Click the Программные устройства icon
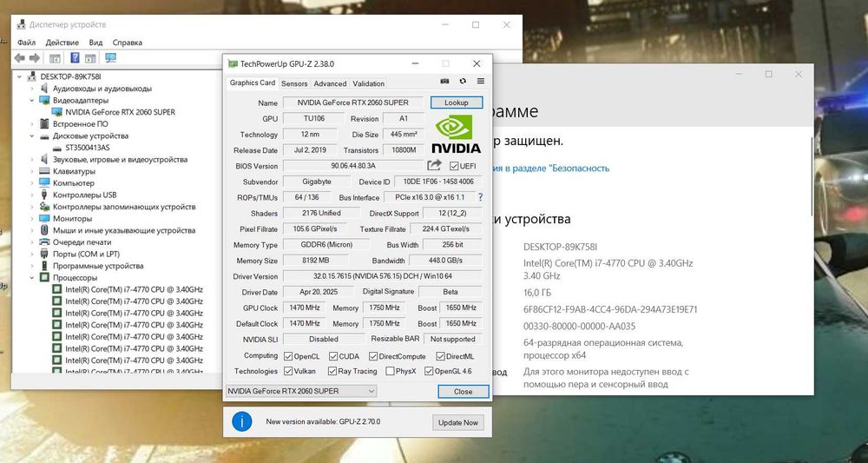868x463 pixels. pyautogui.click(x=44, y=266)
